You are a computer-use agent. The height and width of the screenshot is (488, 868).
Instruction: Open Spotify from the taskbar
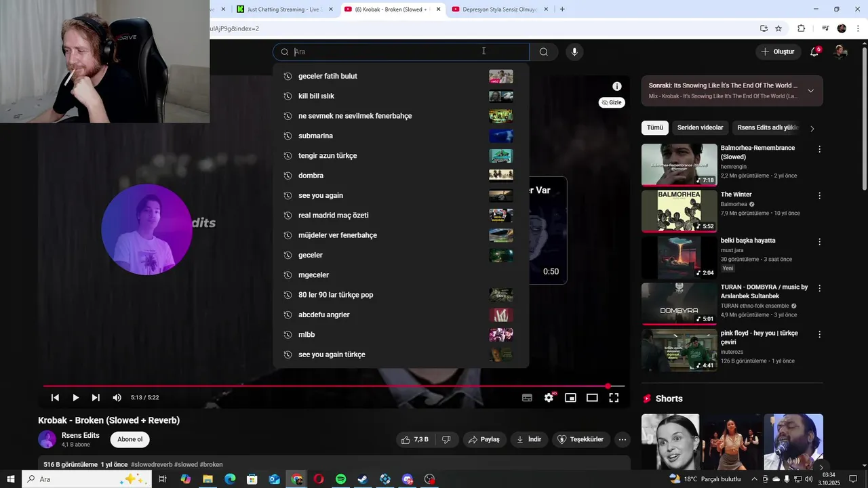click(340, 479)
